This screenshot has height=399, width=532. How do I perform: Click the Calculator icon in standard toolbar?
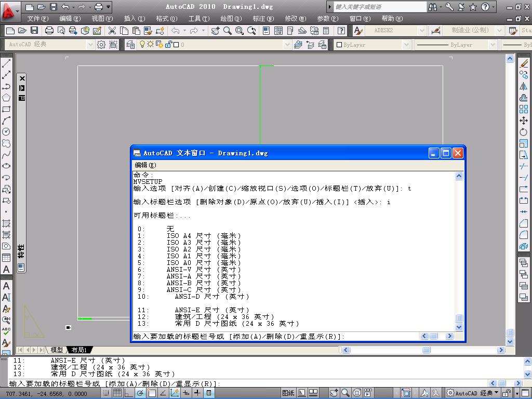tap(326, 31)
